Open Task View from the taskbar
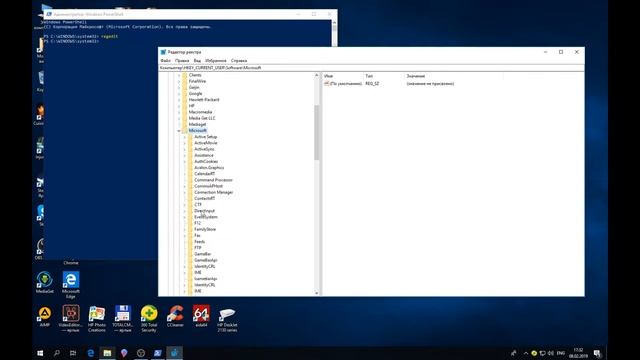The width and height of the screenshot is (640, 360). (73, 353)
